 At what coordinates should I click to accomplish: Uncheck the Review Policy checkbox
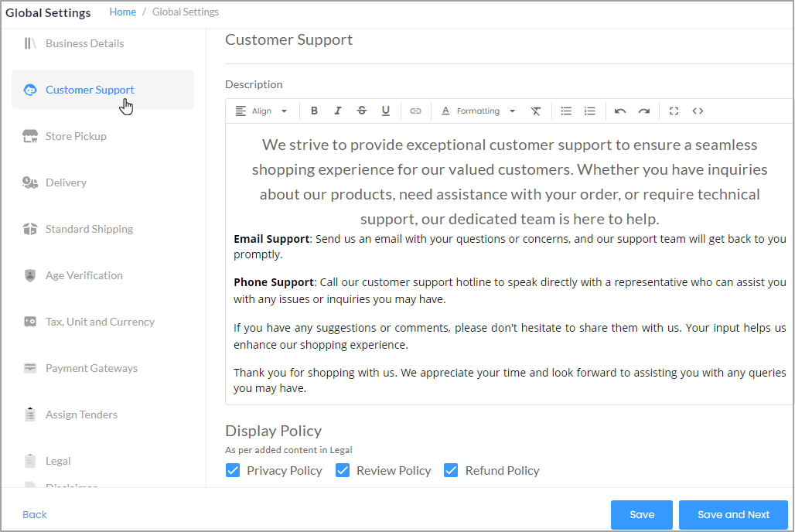click(x=343, y=470)
